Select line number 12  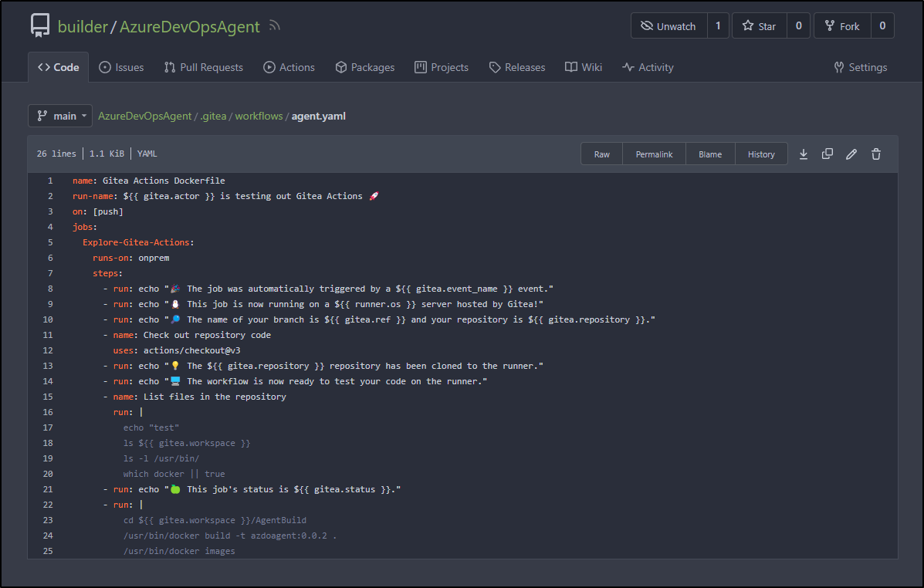(48, 350)
